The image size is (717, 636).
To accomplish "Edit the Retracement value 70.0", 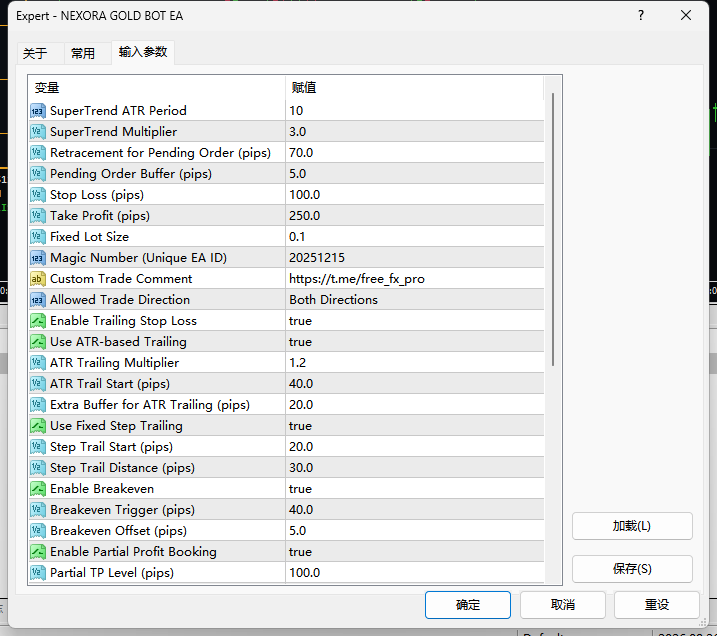I will click(x=415, y=153).
